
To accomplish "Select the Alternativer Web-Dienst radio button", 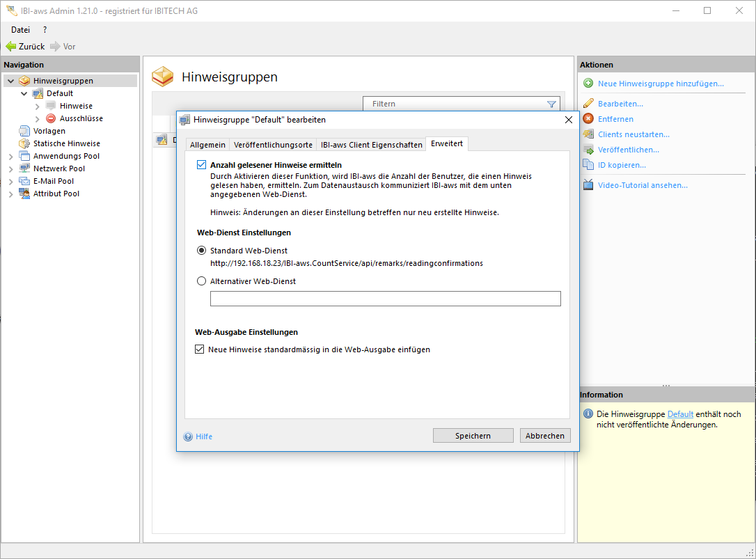I will pyautogui.click(x=202, y=281).
